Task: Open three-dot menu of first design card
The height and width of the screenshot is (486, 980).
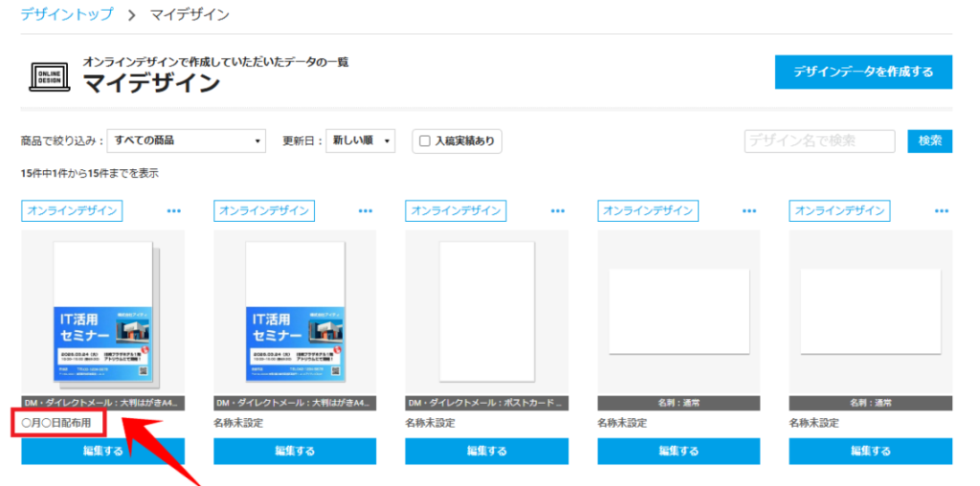Action: [173, 210]
